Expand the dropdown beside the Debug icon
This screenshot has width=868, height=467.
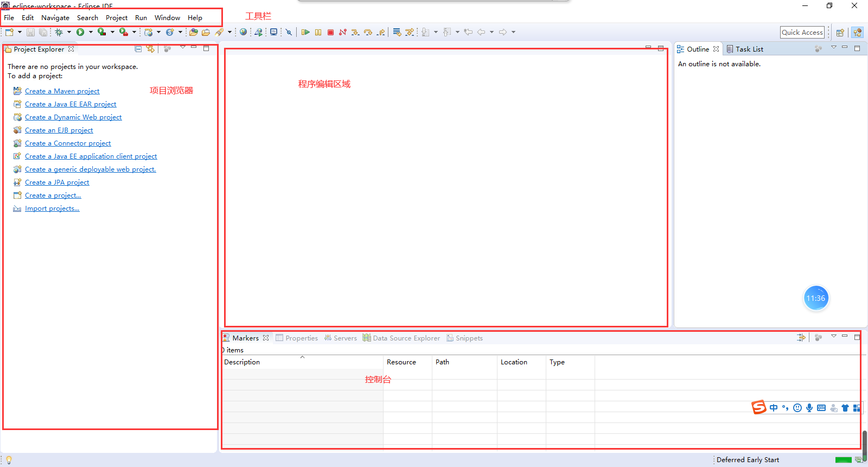coord(69,33)
